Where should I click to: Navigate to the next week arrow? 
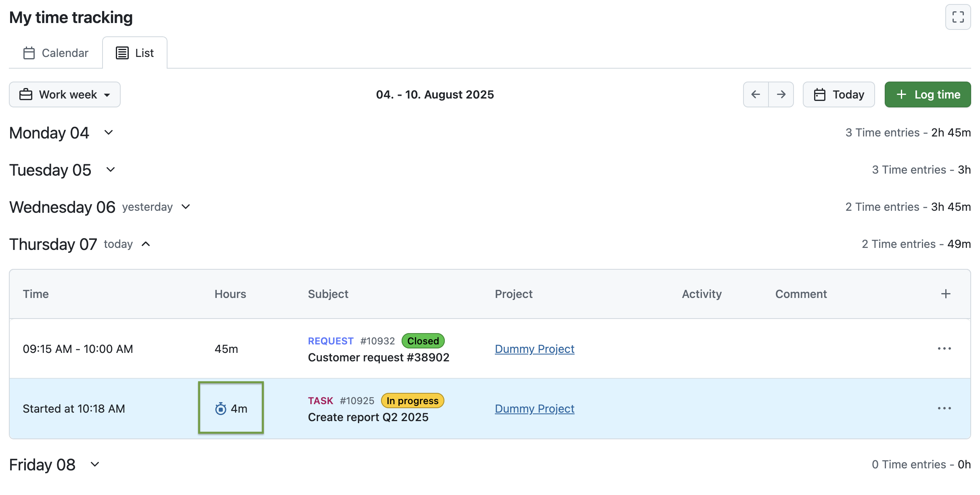click(781, 94)
